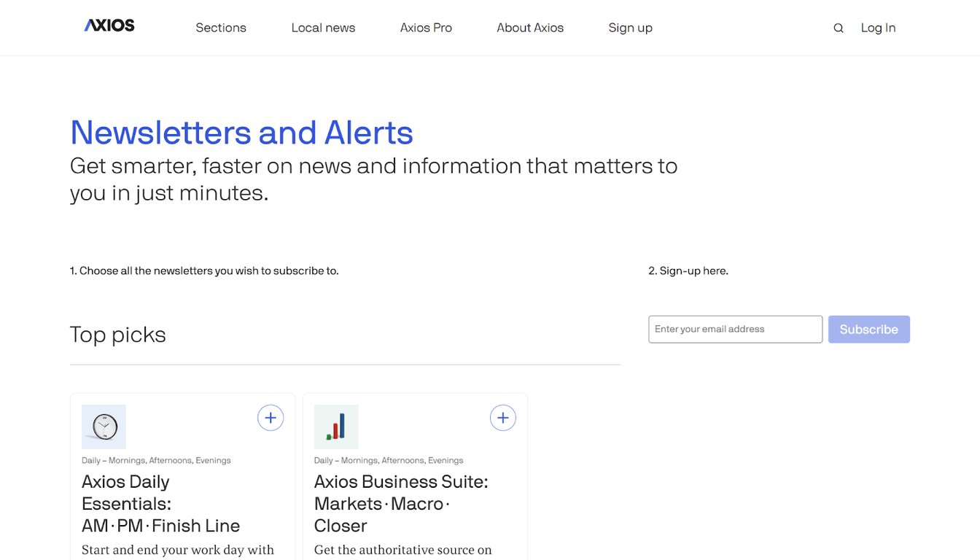The height and width of the screenshot is (560, 980).
Task: Click the Axios logo
Action: point(109,24)
